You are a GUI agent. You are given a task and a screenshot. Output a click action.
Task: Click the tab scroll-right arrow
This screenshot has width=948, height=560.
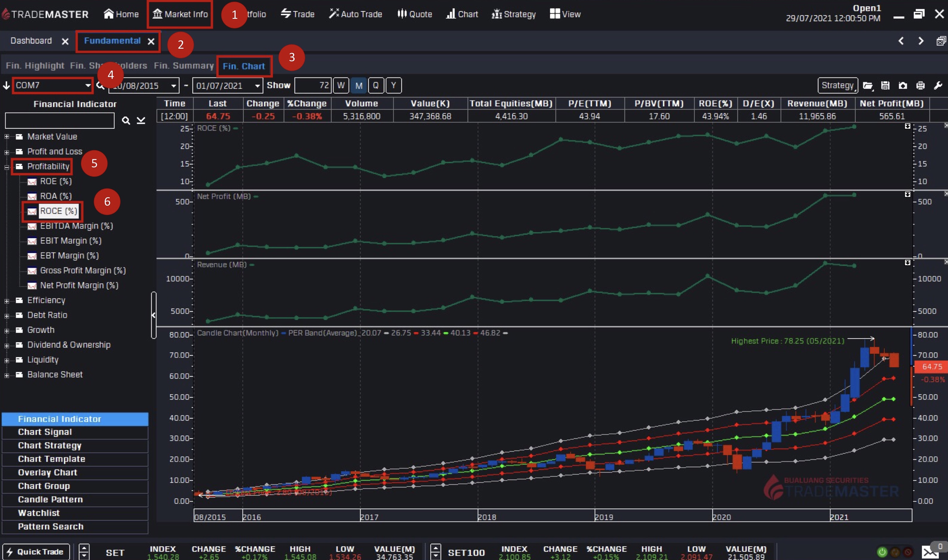click(x=921, y=41)
